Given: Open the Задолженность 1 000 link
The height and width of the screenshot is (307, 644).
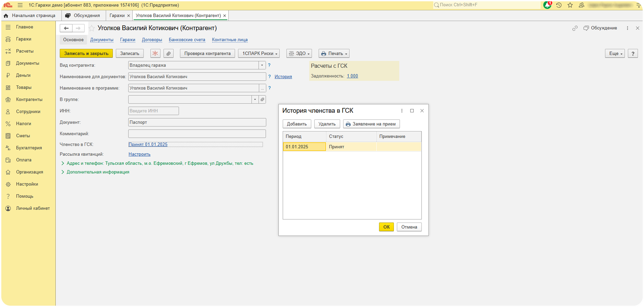Looking at the screenshot, I should pos(352,76).
